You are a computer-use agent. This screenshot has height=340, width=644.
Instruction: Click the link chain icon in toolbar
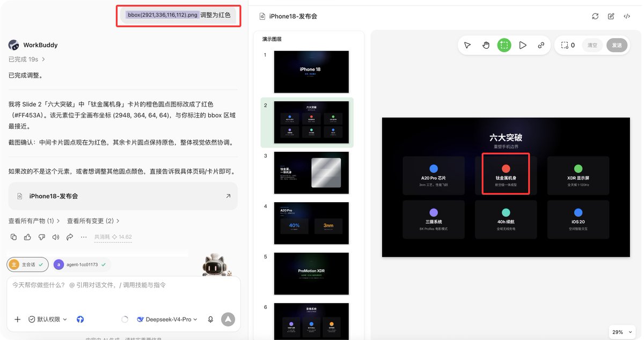pos(541,46)
